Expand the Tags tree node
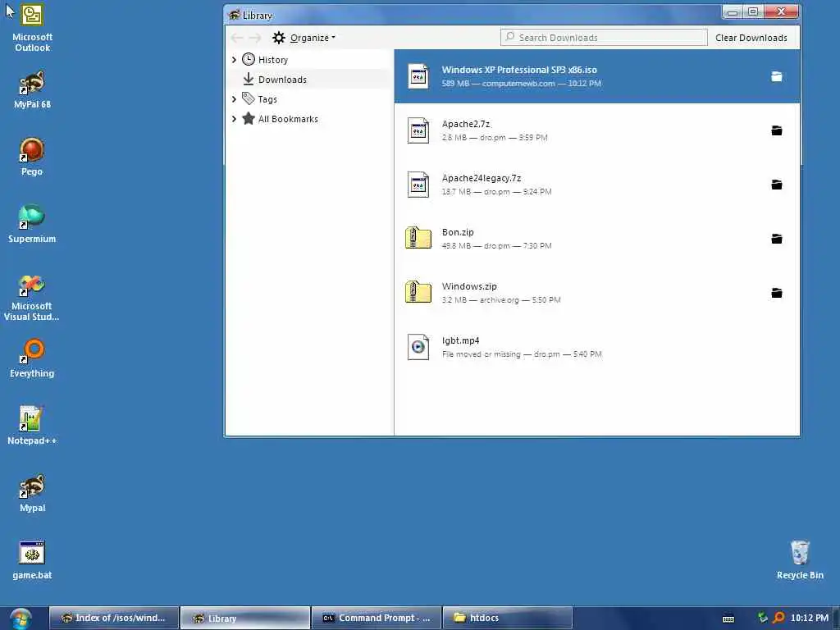Image resolution: width=840 pixels, height=630 pixels. (x=234, y=99)
